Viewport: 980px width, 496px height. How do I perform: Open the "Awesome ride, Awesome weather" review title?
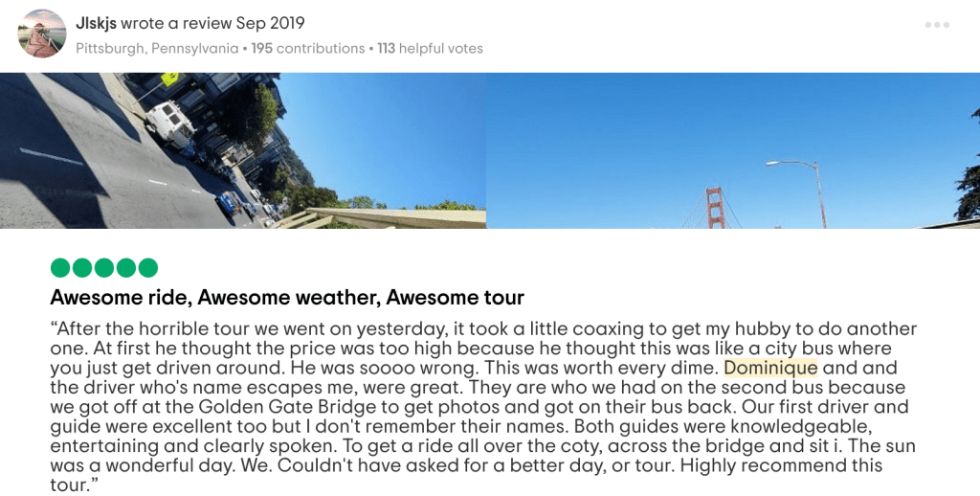coord(287,298)
